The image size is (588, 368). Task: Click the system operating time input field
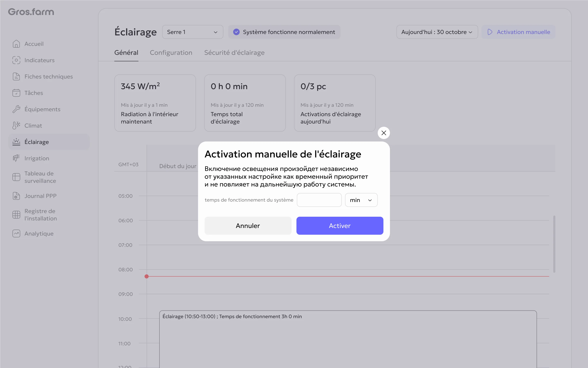coord(319,200)
